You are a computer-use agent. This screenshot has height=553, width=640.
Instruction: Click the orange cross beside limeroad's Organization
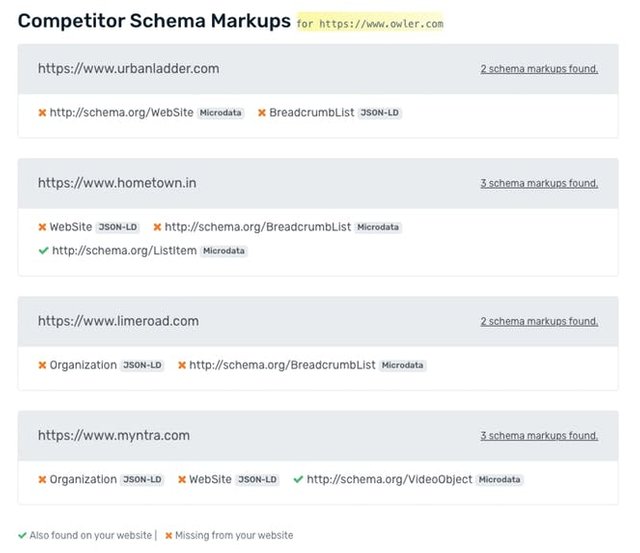(x=42, y=365)
